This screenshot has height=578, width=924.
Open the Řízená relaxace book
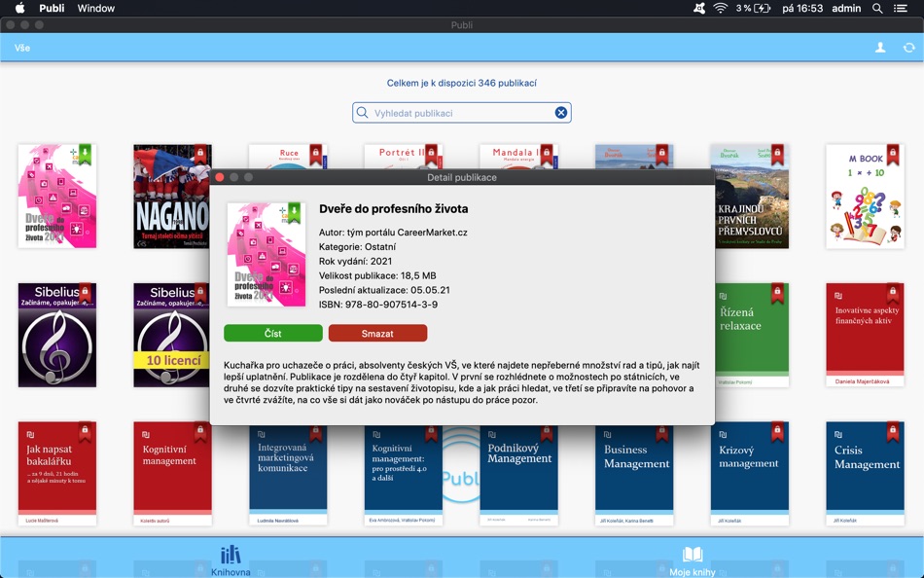[751, 335]
